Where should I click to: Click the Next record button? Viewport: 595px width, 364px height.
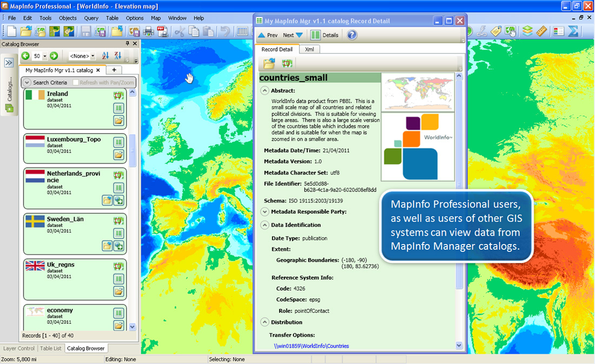coord(293,35)
